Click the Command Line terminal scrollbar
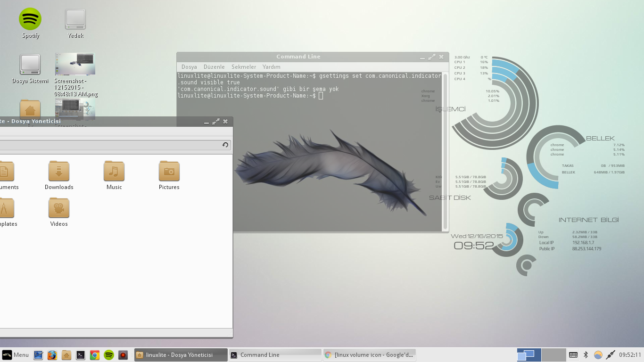Viewport: 644px width, 362px height. tap(445, 151)
